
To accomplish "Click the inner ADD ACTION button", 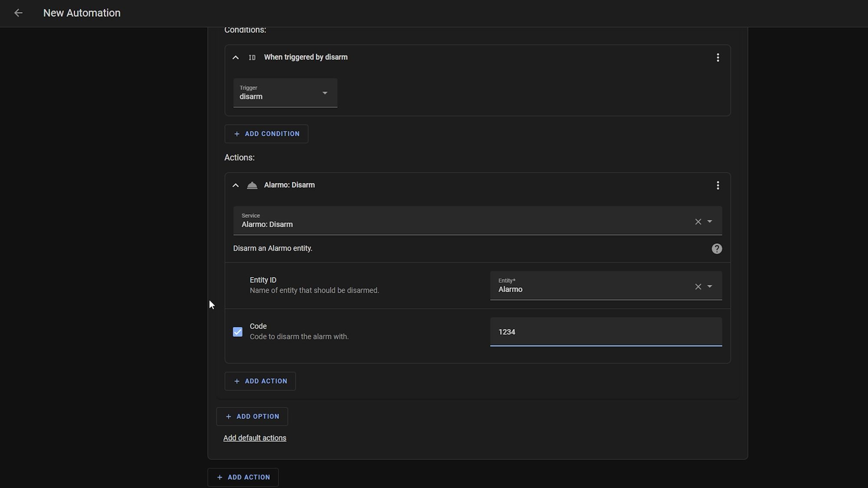I will click(260, 381).
